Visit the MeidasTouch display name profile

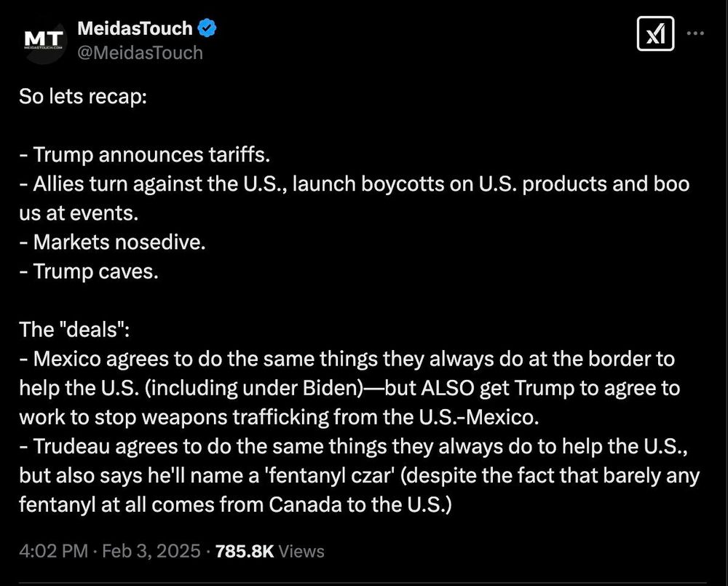135,28
